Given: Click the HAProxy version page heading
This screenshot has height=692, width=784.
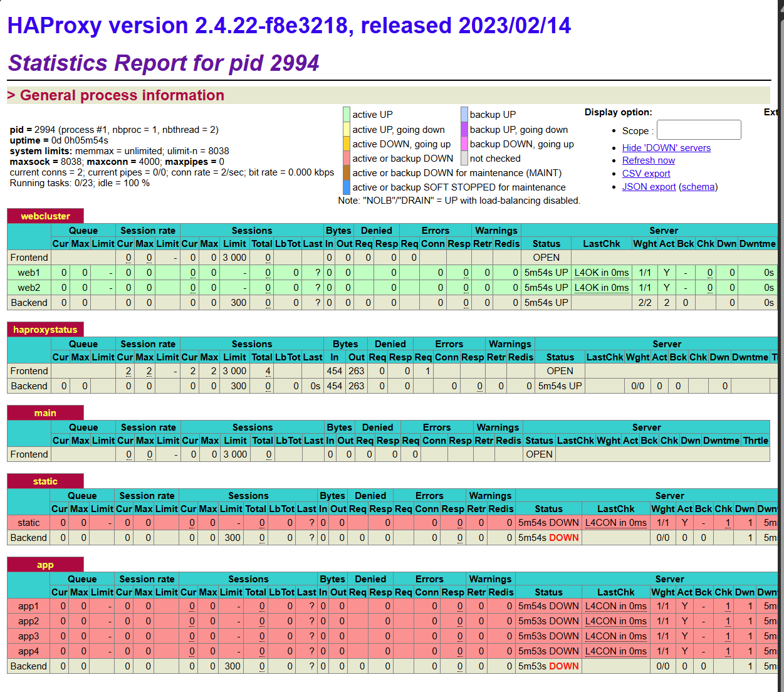Looking at the screenshot, I should (x=289, y=26).
